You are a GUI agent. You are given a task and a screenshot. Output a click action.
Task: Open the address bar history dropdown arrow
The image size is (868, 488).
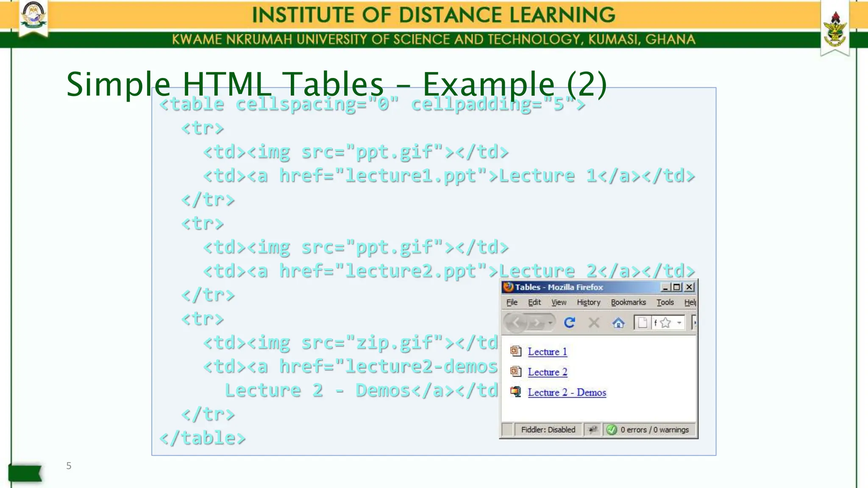pos(679,323)
